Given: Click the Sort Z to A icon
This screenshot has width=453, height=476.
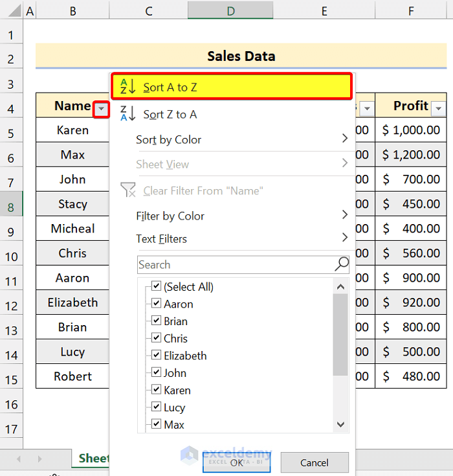Looking at the screenshot, I should click(x=127, y=114).
